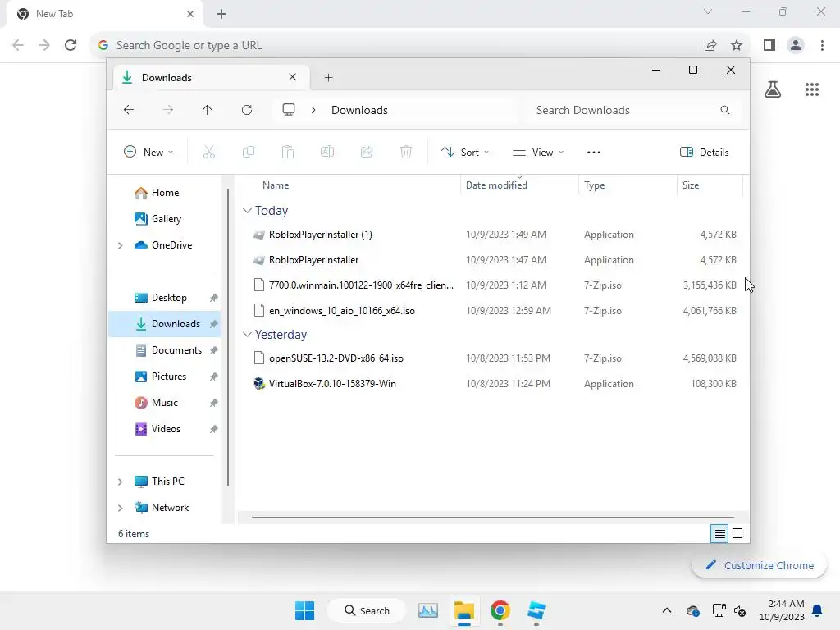Click the Rename icon in Explorer toolbar
The height and width of the screenshot is (630, 840).
coord(327,152)
